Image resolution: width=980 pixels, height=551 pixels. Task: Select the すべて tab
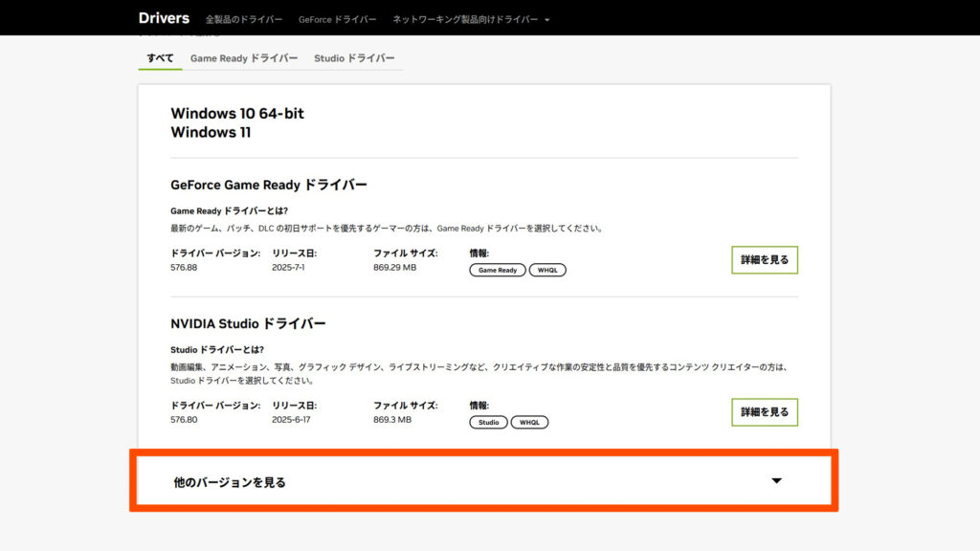click(160, 58)
